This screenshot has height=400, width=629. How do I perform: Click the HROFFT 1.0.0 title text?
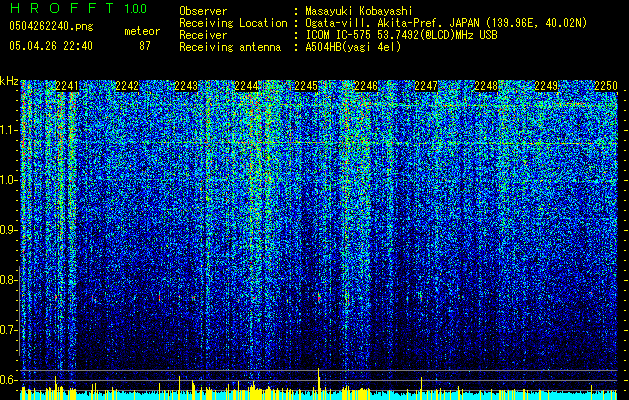click(x=78, y=8)
